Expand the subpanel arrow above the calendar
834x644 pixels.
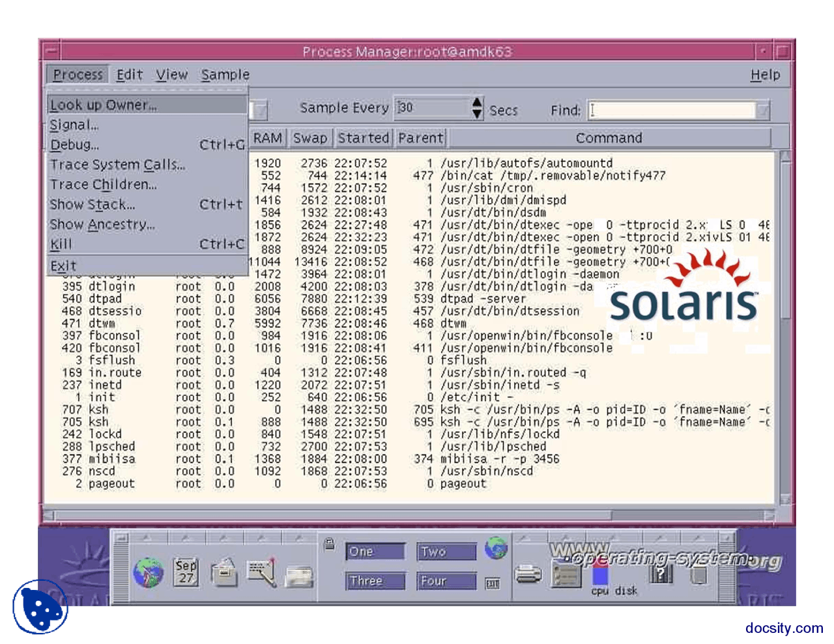pos(186,538)
